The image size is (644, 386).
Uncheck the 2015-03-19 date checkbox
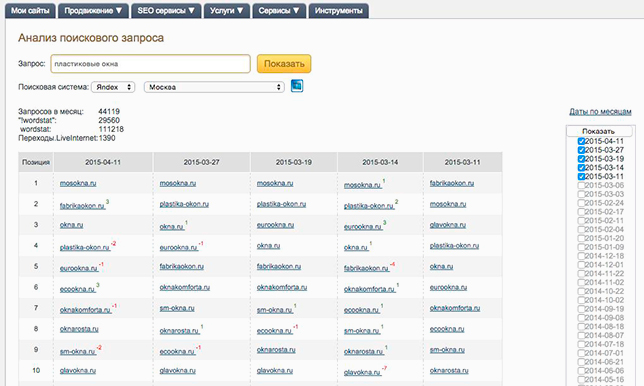(x=581, y=159)
